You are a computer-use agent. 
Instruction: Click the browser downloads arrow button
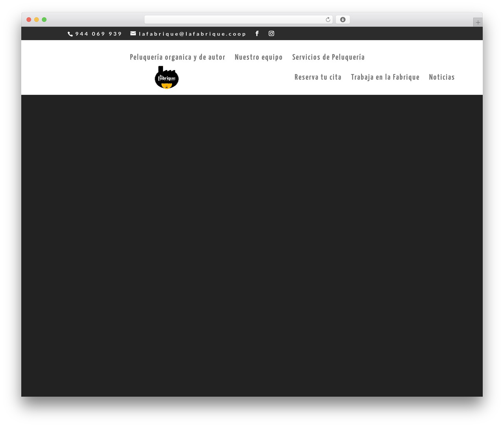[x=343, y=20]
